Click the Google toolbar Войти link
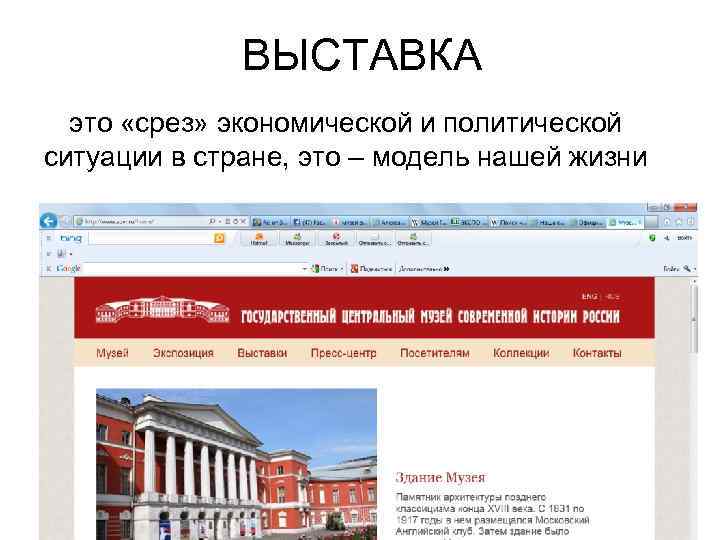This screenshot has height=540, width=720. coord(671,269)
